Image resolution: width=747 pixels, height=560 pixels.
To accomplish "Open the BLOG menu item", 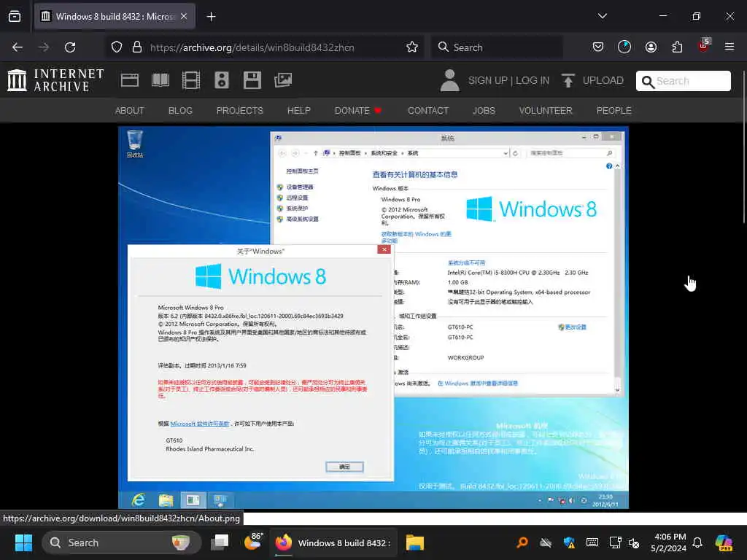I will [x=180, y=111].
